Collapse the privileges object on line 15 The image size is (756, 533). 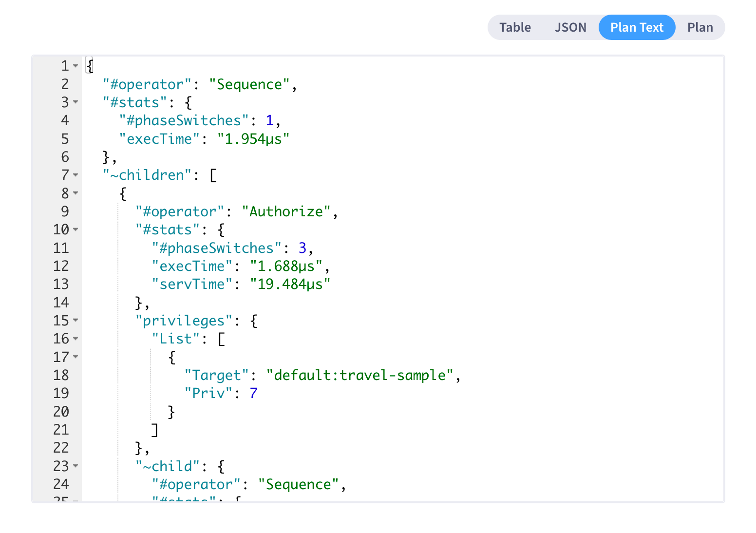pyautogui.click(x=76, y=321)
